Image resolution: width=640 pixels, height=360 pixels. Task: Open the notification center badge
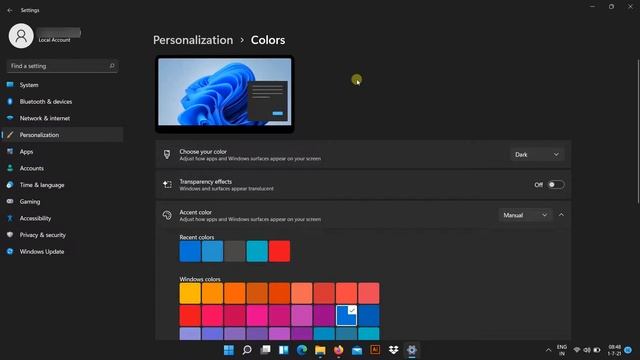629,350
